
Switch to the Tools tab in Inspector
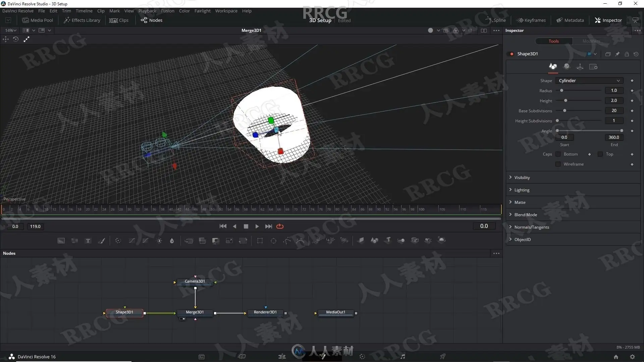[x=554, y=41]
